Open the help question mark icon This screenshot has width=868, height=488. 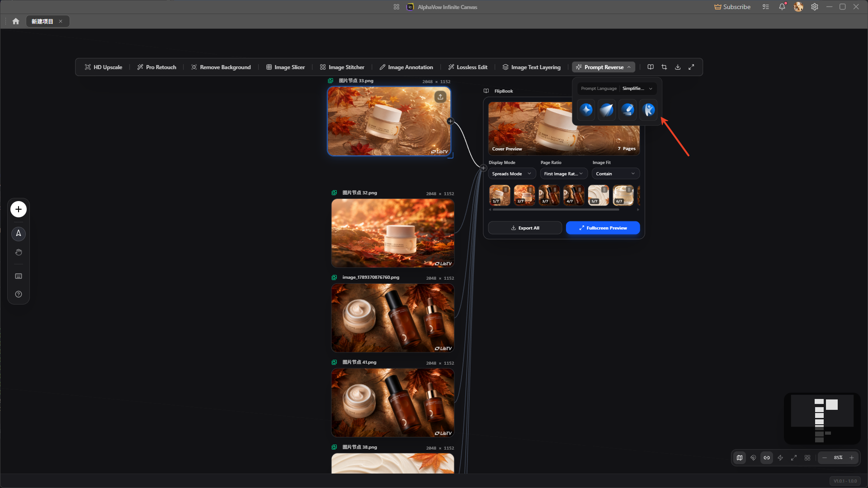(19, 294)
